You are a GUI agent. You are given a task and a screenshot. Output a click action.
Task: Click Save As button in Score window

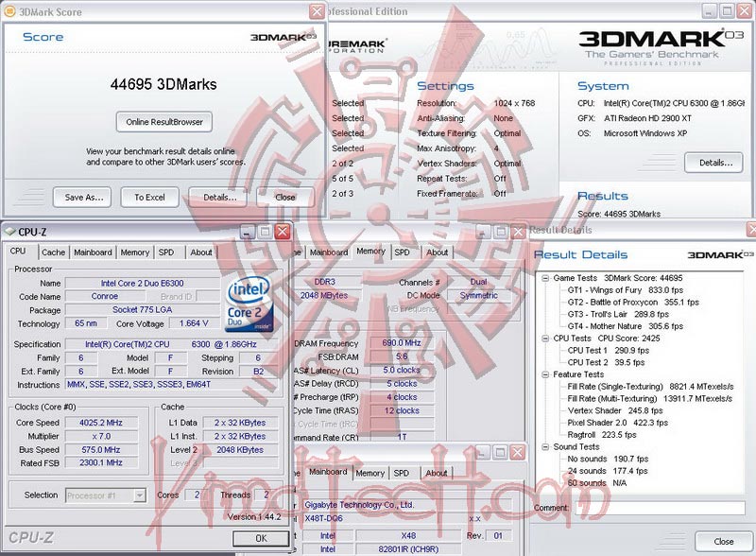point(82,197)
